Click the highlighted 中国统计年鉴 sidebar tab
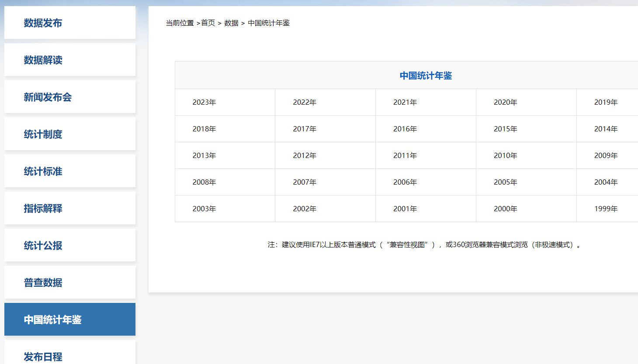The height and width of the screenshot is (364, 638). coord(52,320)
